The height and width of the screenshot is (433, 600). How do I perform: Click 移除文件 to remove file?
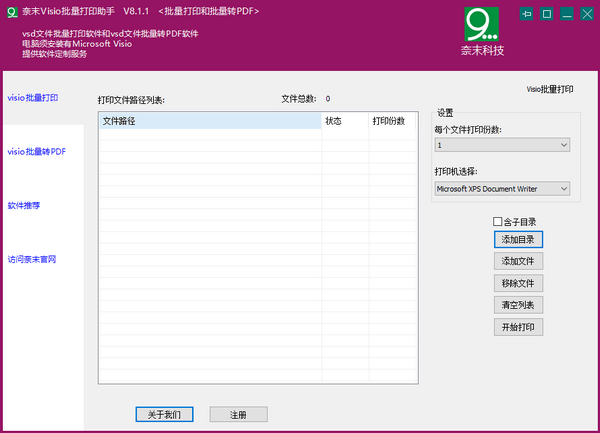518,283
